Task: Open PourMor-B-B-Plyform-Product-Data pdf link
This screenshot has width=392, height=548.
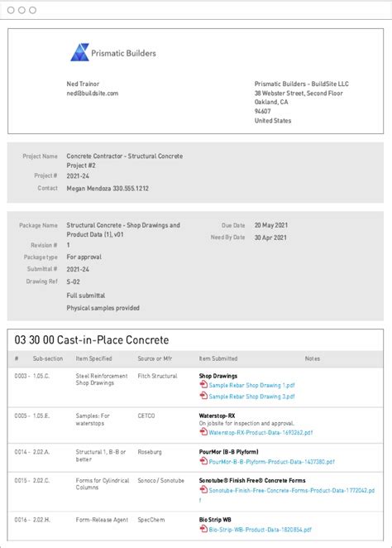Action: point(271,462)
